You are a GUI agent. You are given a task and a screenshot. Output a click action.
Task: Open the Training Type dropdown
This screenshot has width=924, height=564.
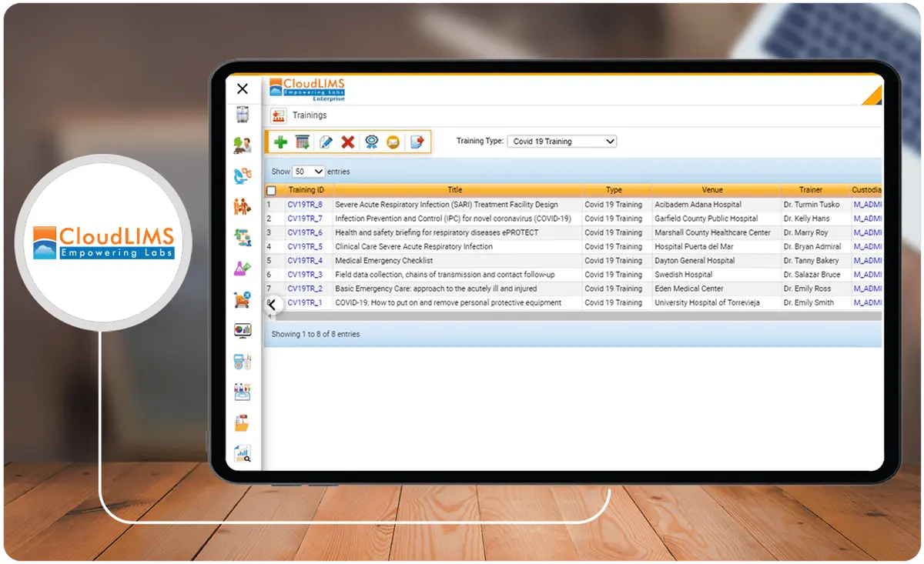(562, 142)
